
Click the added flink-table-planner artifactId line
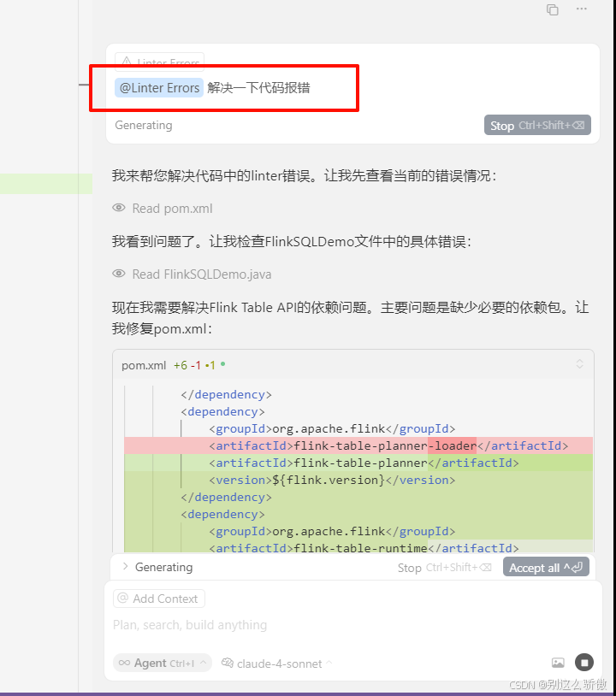(x=358, y=463)
